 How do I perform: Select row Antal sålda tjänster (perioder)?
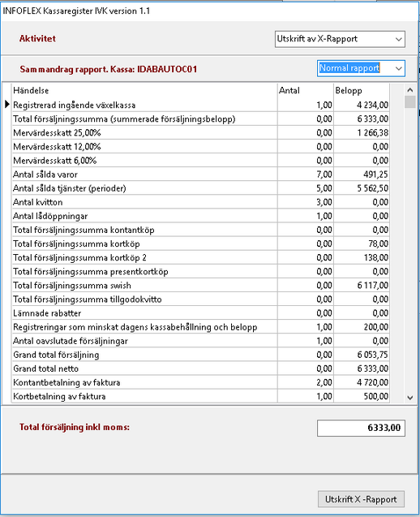[200, 188]
